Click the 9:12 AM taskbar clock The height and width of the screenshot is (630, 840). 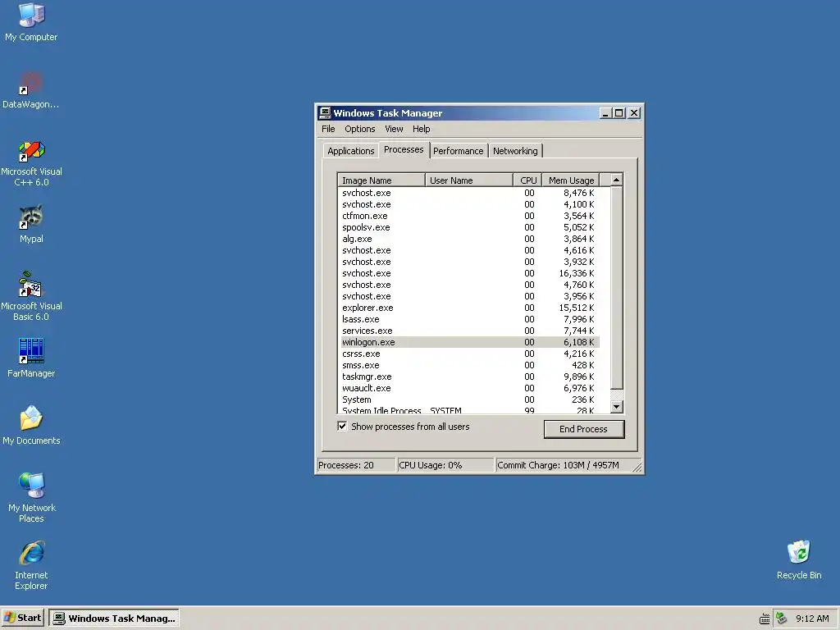coord(812,619)
